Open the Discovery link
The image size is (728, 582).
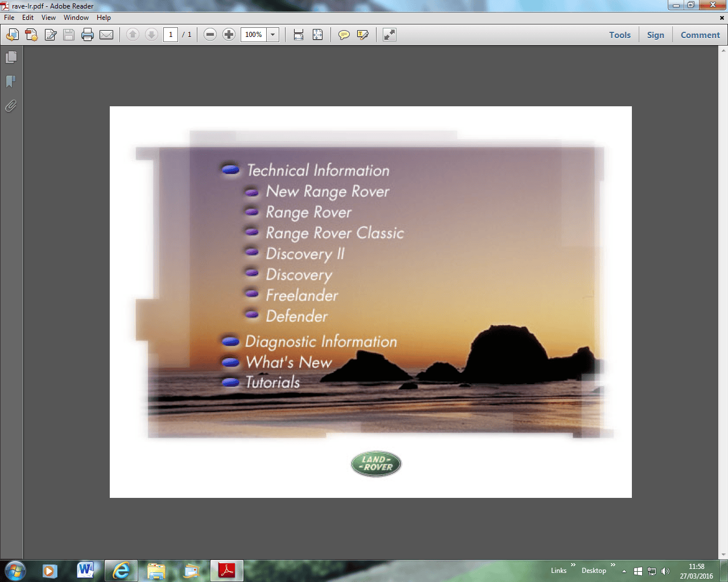click(x=299, y=275)
